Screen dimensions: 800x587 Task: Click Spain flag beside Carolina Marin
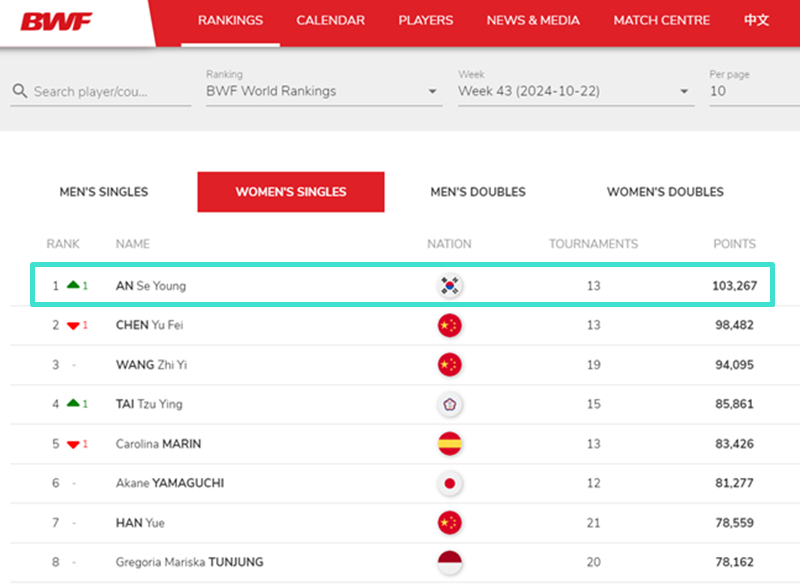pyautogui.click(x=450, y=444)
